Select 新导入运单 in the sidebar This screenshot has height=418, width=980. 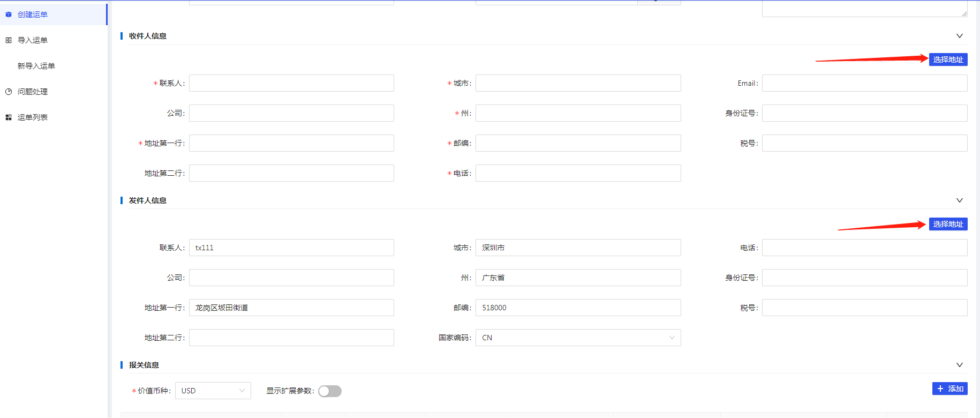coord(54,66)
